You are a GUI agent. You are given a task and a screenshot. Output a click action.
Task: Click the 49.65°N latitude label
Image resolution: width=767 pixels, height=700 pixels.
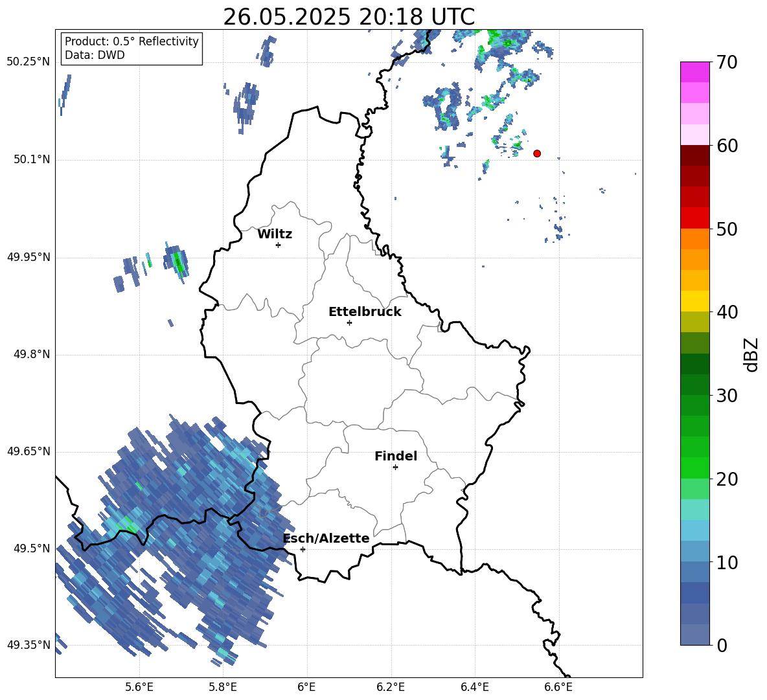pyautogui.click(x=29, y=451)
